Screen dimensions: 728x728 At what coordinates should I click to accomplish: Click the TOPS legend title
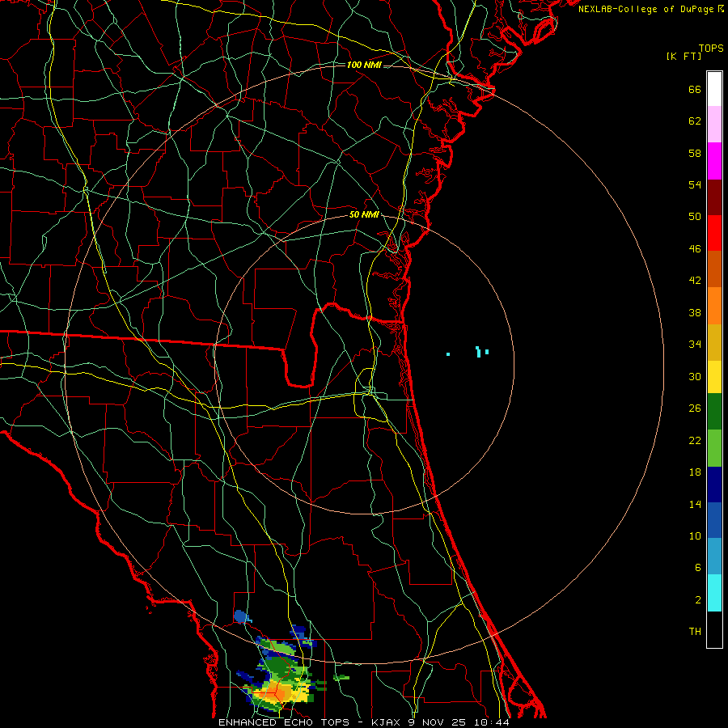pos(711,48)
